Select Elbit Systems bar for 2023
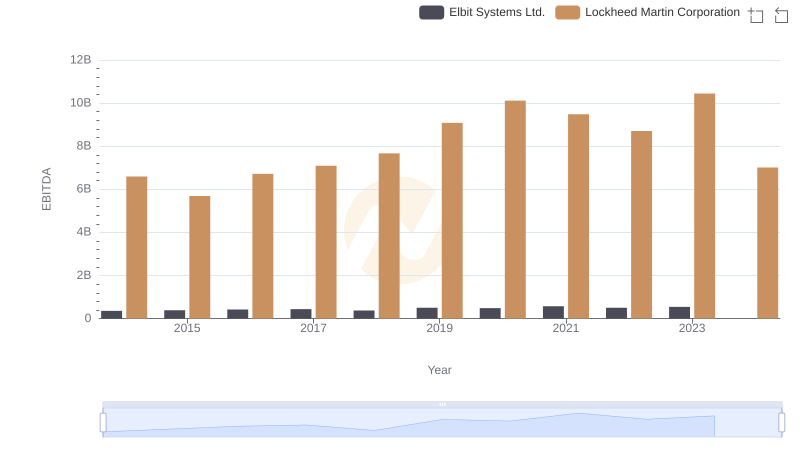Viewport: 800px width, 461px height. (x=680, y=313)
